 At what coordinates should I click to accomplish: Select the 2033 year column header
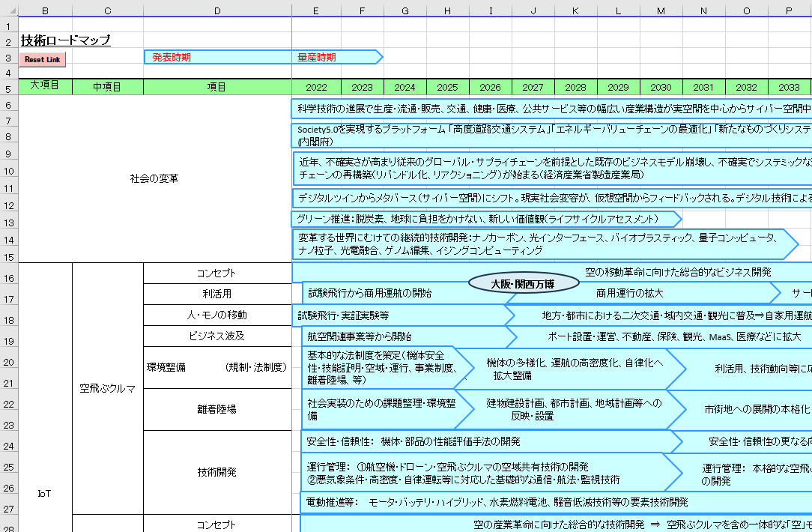[789, 86]
